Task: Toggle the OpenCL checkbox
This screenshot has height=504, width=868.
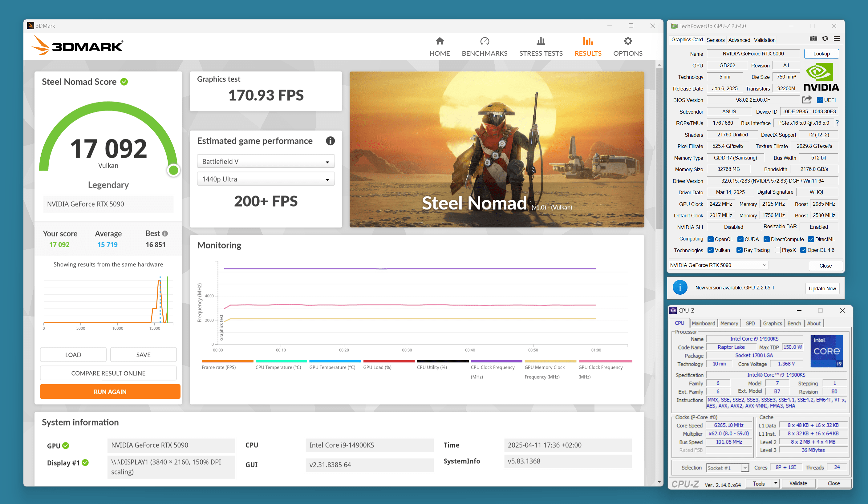Action: (x=710, y=239)
